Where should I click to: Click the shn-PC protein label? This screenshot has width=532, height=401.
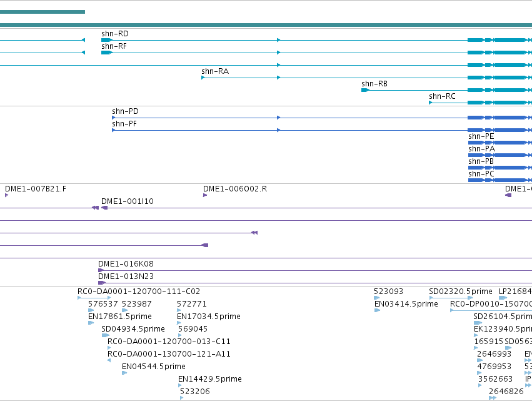point(481,174)
